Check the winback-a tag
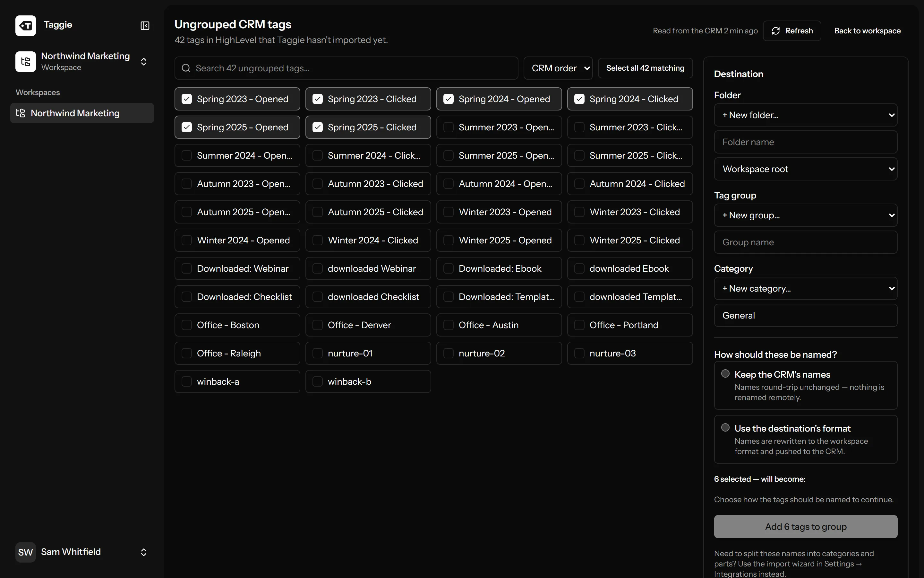924x578 pixels. click(x=187, y=381)
